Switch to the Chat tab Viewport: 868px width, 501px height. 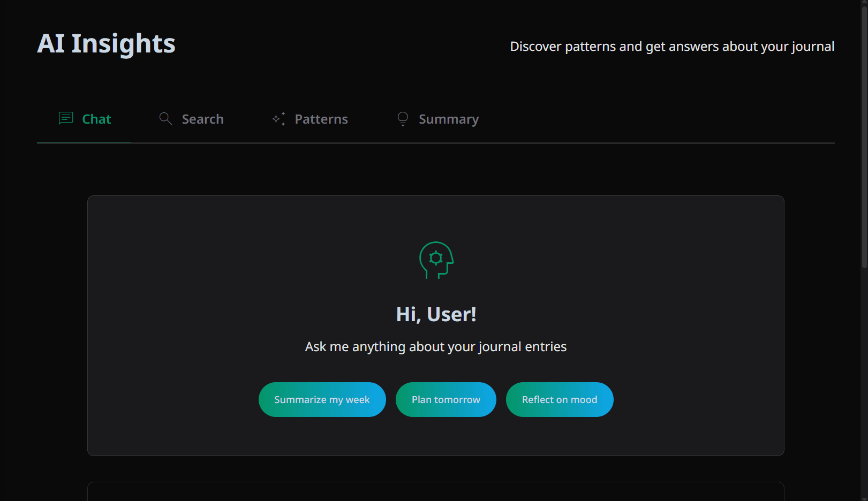96,119
